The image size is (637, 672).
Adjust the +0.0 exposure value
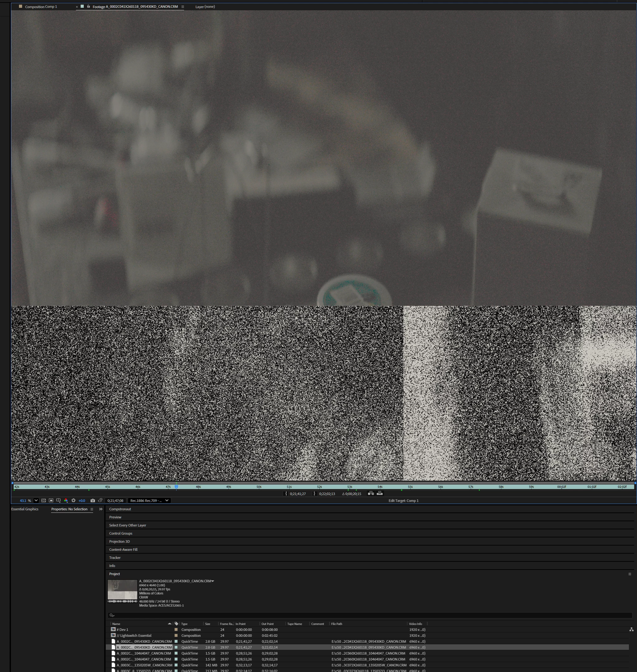tap(82, 500)
